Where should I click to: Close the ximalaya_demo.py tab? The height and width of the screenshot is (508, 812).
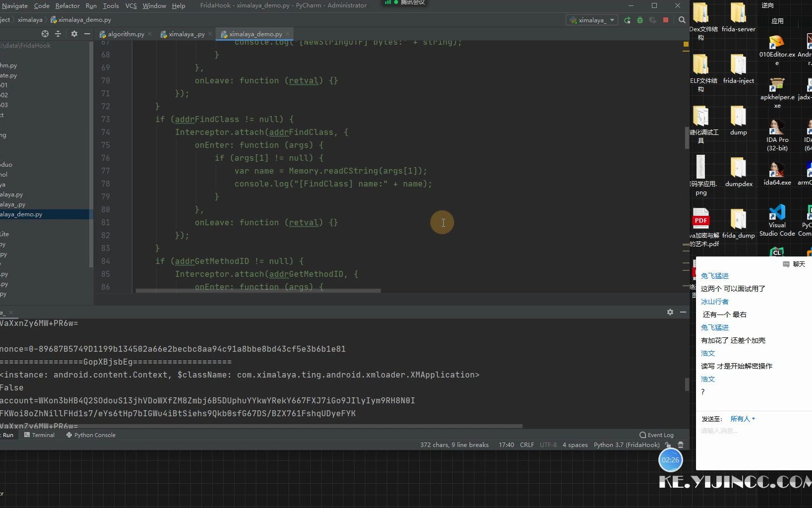click(288, 34)
